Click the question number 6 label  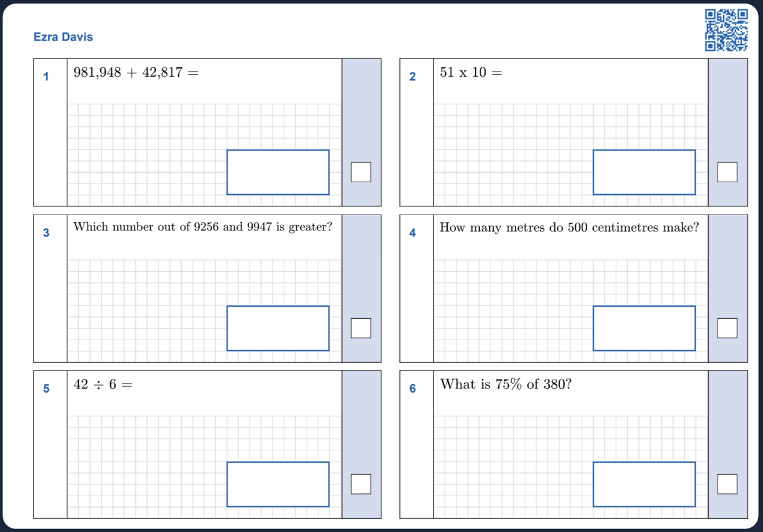click(x=412, y=389)
